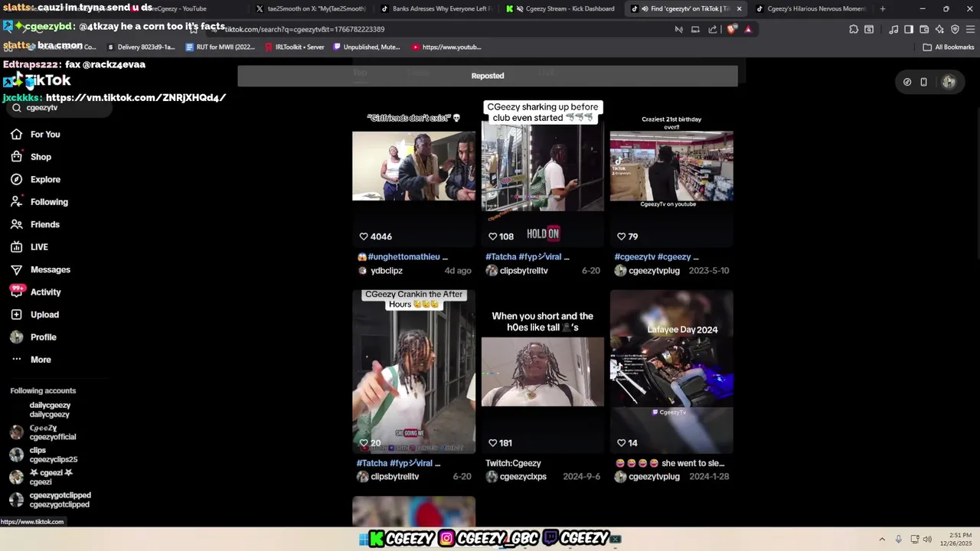Click the Upload plus icon
This screenshot has width=980, height=551.
pos(16,315)
